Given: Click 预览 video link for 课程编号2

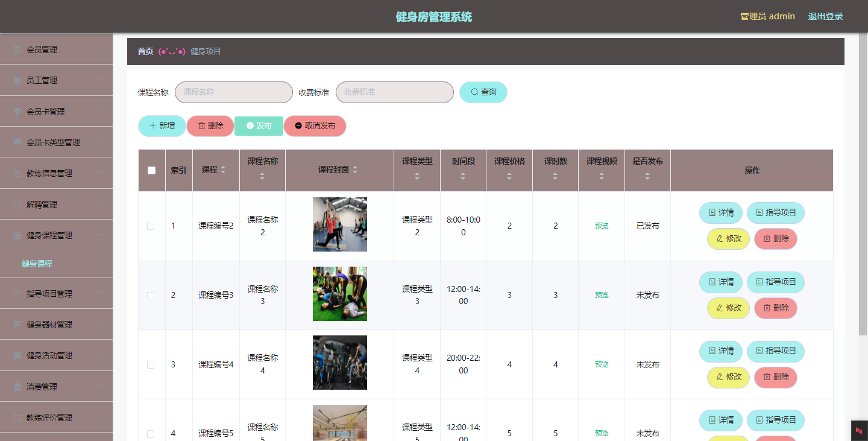Looking at the screenshot, I should (602, 226).
